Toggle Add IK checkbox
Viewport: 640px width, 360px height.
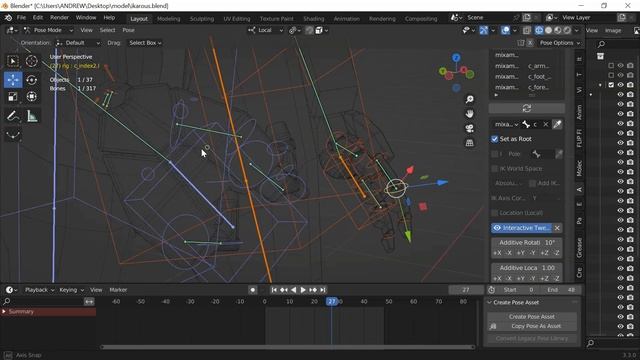(532, 183)
